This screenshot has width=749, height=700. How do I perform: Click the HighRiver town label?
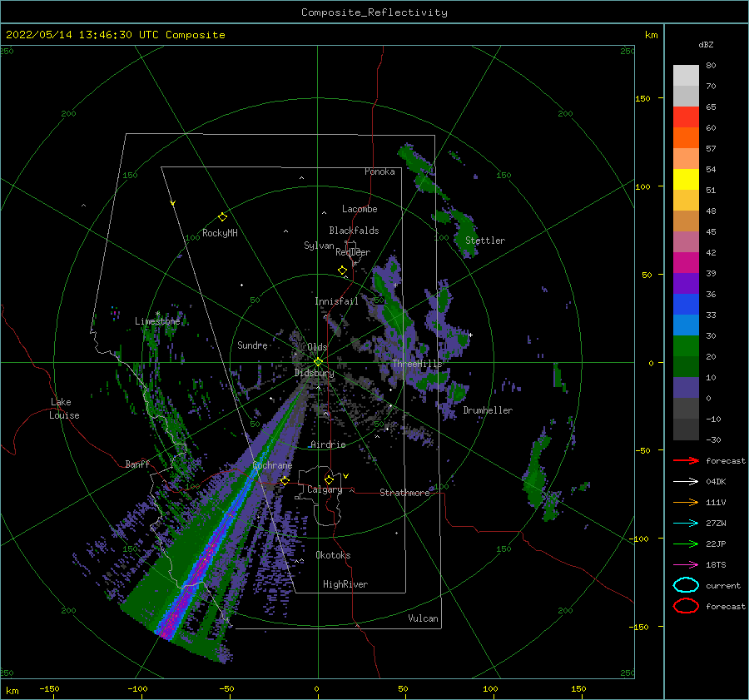(x=345, y=584)
